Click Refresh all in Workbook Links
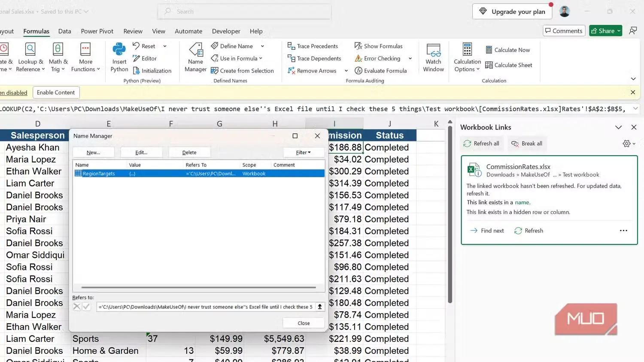This screenshot has height=362, width=644. tap(481, 144)
